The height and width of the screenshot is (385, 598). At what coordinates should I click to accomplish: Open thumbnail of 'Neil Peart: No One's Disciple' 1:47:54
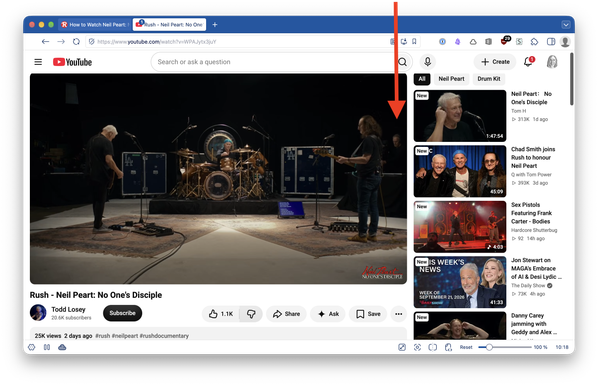(x=460, y=116)
